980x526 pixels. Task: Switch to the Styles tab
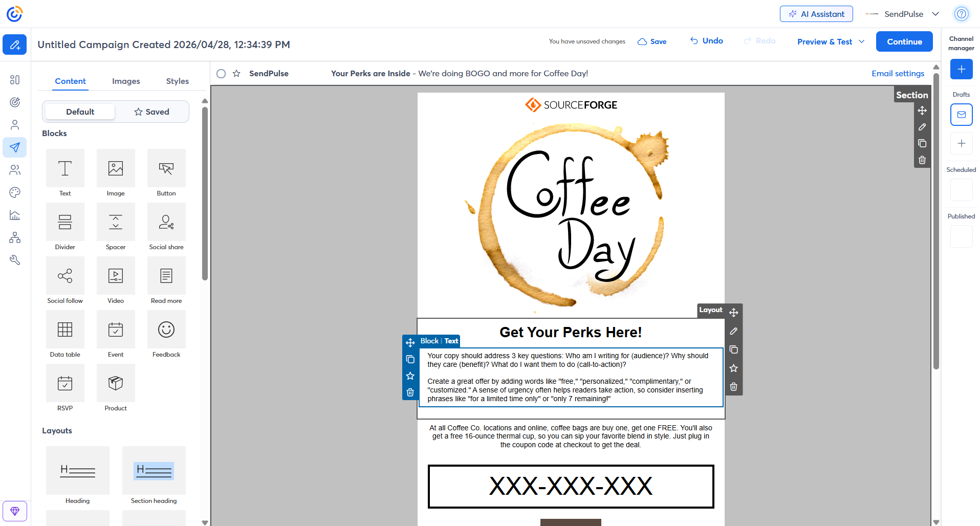pyautogui.click(x=177, y=81)
